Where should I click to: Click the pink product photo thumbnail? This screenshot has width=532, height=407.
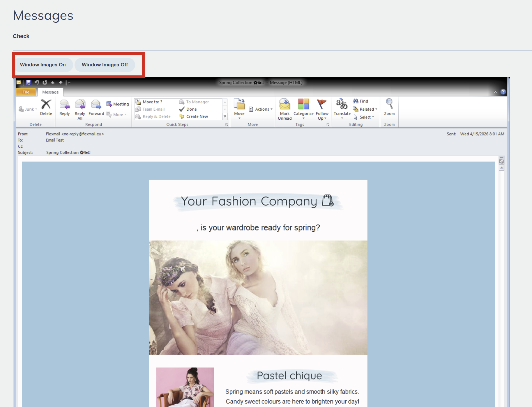[185, 387]
